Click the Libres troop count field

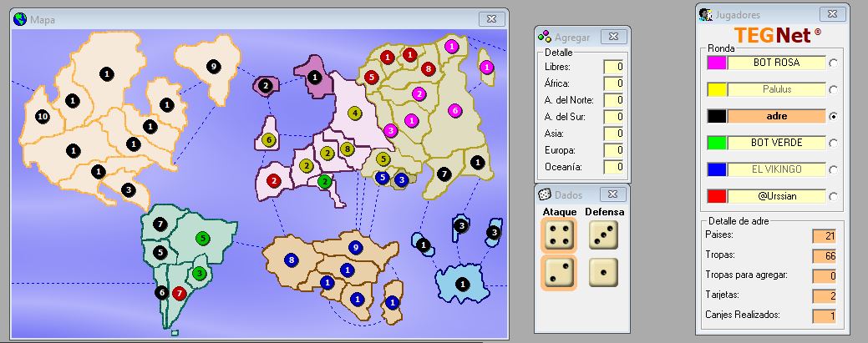pos(613,67)
